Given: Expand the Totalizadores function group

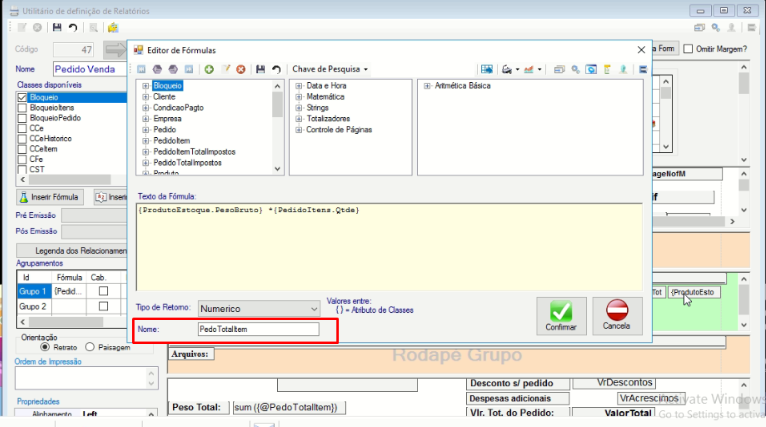Looking at the screenshot, I should (x=298, y=119).
